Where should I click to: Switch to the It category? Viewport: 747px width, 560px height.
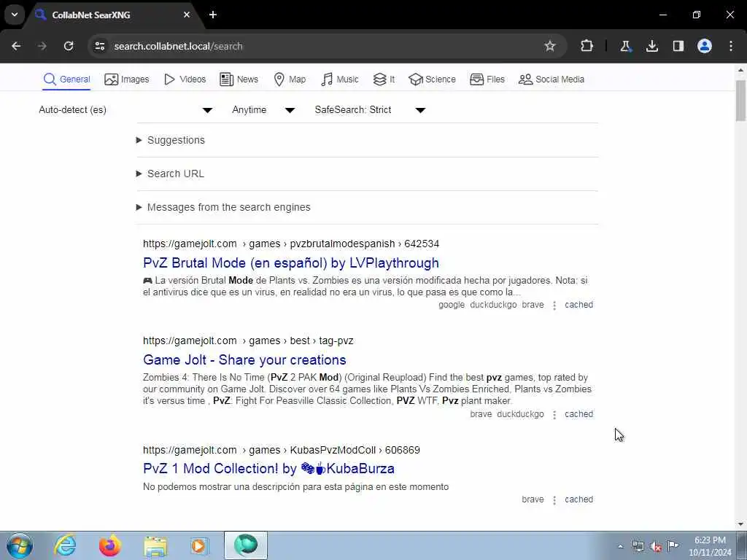384,79
